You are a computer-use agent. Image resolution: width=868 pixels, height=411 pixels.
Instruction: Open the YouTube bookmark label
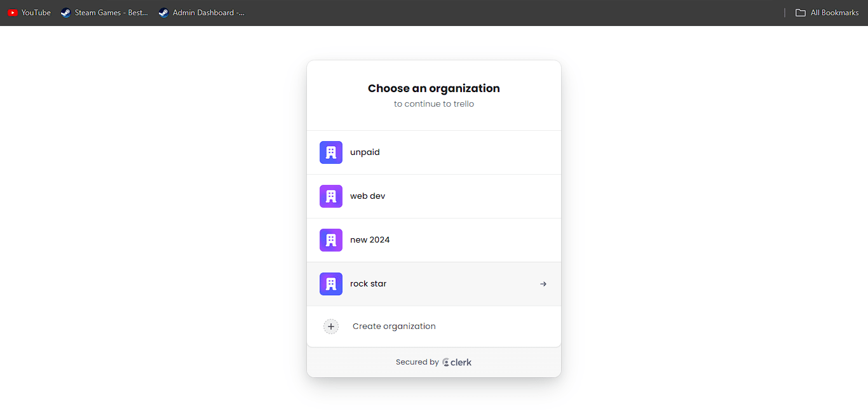[x=36, y=13]
